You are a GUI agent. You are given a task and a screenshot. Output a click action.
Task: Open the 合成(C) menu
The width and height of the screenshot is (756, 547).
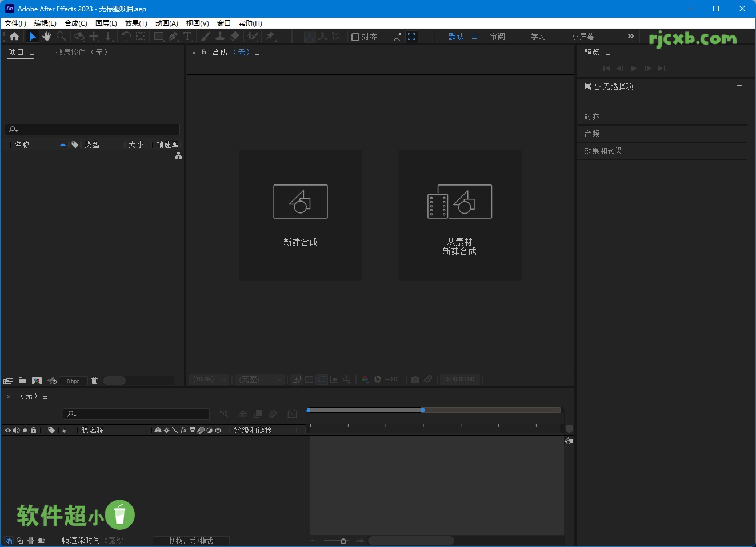click(x=75, y=23)
